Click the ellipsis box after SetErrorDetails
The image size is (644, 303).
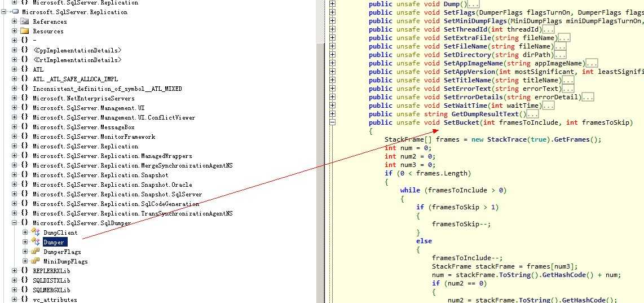(x=588, y=98)
